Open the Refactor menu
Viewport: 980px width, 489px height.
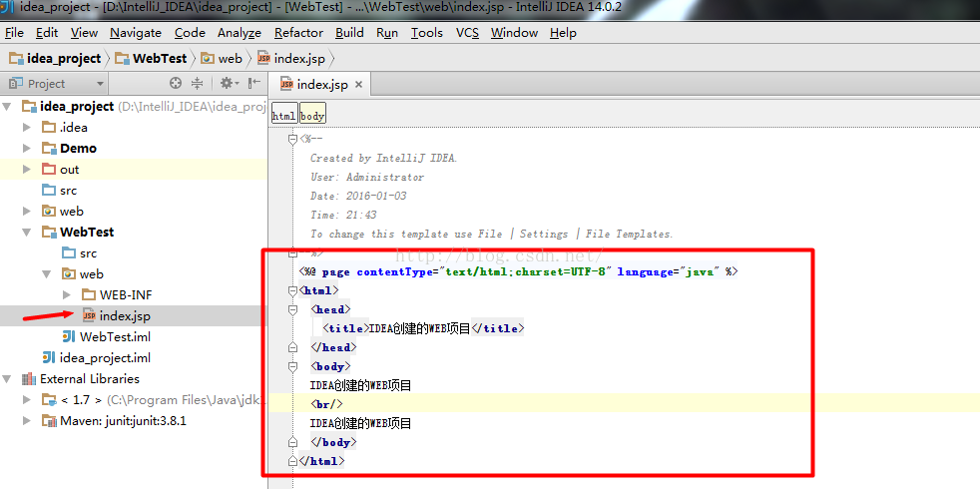point(298,33)
